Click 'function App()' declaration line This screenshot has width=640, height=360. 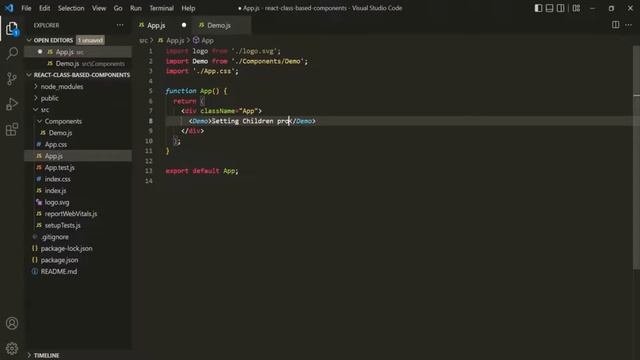coord(196,91)
